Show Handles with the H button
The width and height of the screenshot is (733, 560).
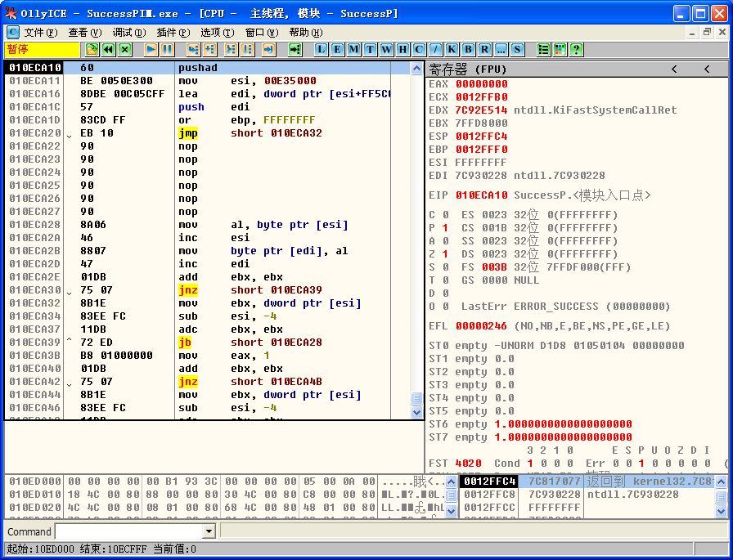(402, 50)
